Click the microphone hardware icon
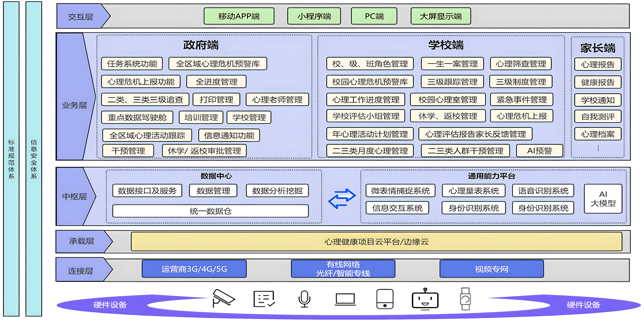 pyautogui.click(x=304, y=299)
